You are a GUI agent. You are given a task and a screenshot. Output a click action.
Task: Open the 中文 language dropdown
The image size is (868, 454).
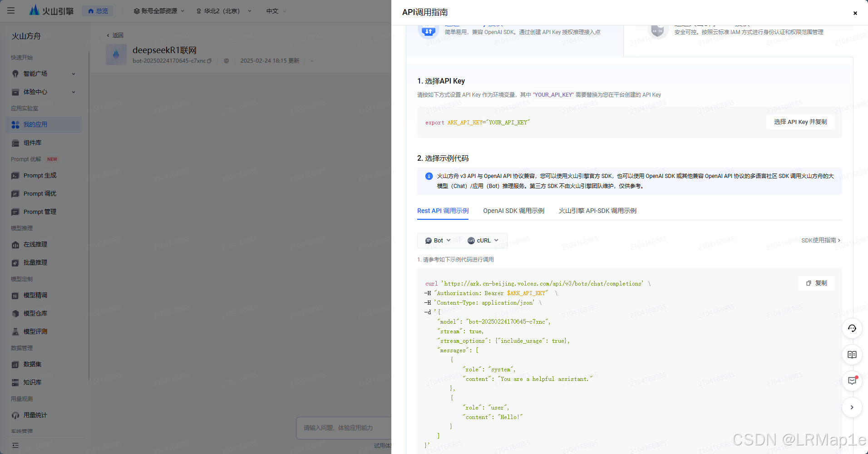coord(276,11)
